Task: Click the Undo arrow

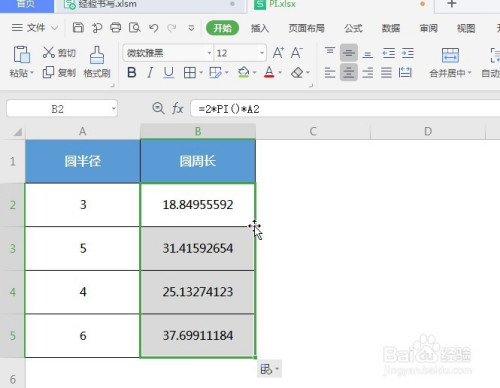Action: [154, 28]
